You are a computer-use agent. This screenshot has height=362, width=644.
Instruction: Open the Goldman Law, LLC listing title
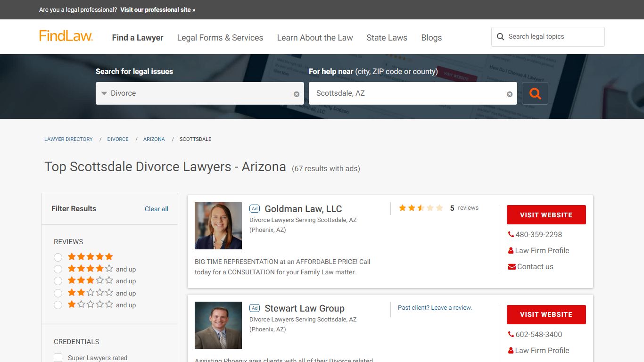point(303,209)
